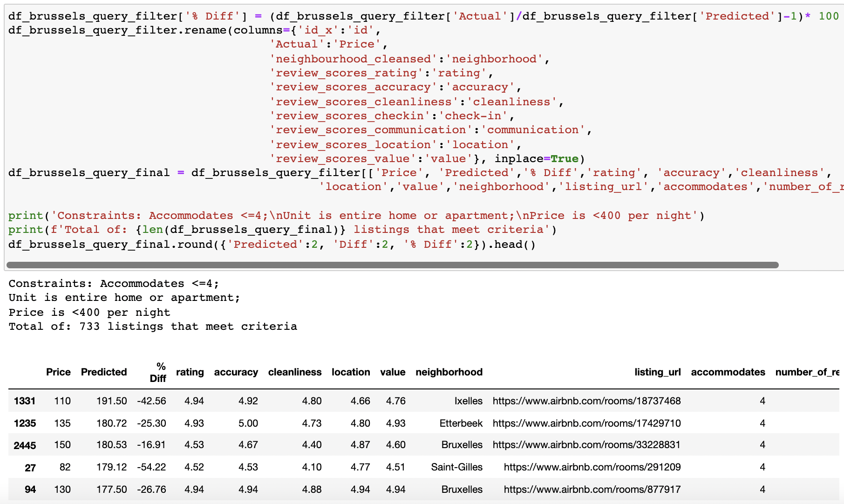Open the airbnb link for room 291209
Viewport: 844px width, 504px height.
[592, 467]
